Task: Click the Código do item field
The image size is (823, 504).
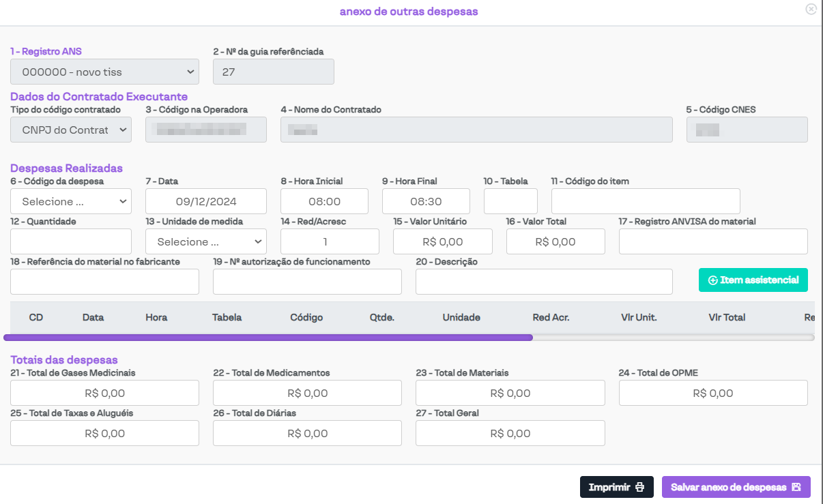Action: (646, 201)
